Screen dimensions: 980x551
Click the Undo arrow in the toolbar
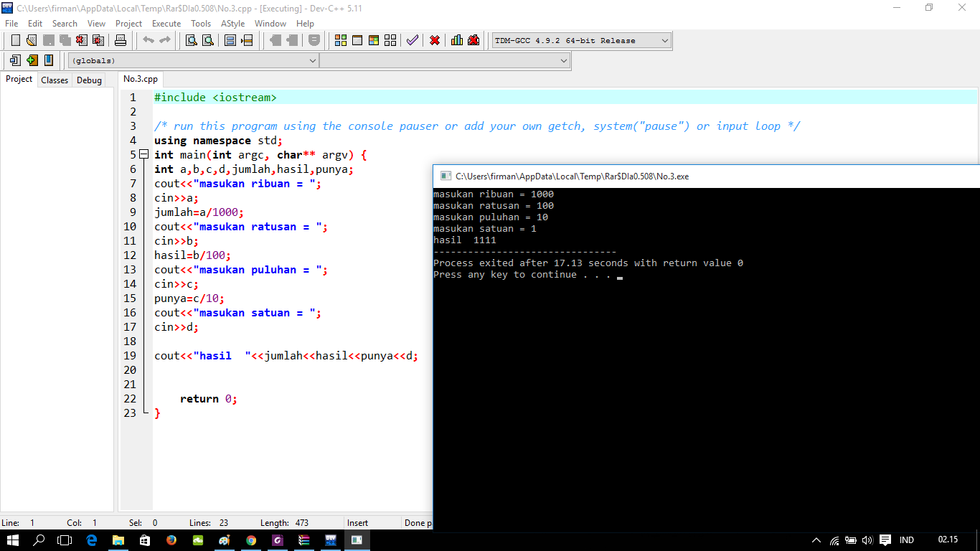[x=149, y=40]
